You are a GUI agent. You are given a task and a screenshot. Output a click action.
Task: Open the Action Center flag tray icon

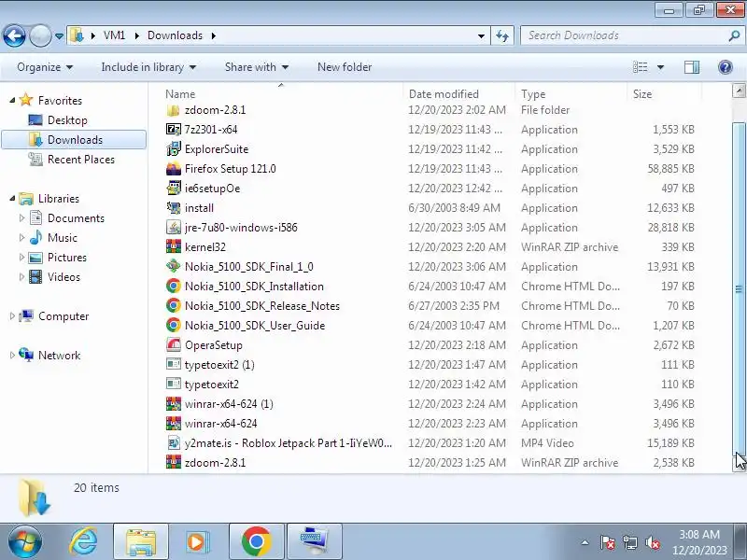coord(607,542)
